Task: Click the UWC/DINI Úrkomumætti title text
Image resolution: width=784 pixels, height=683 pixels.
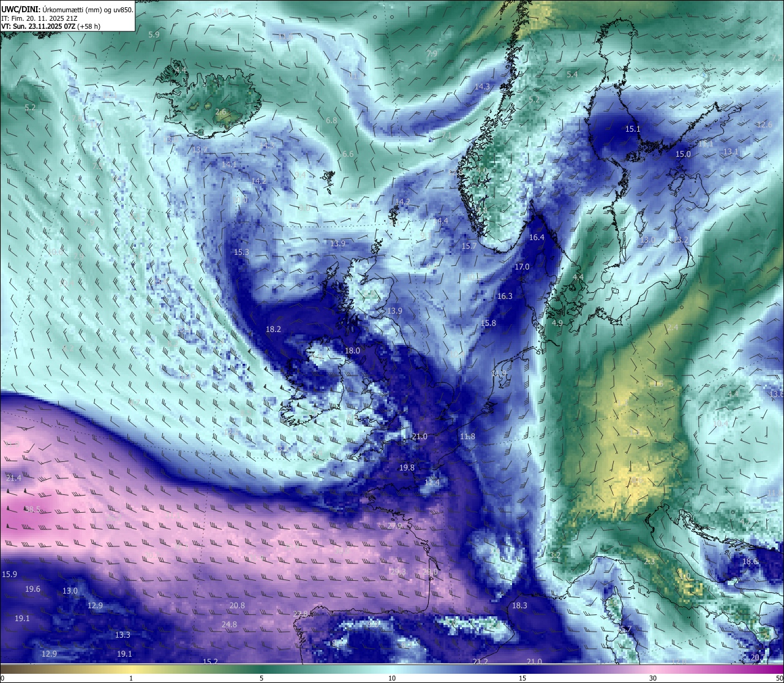Action: point(67,9)
